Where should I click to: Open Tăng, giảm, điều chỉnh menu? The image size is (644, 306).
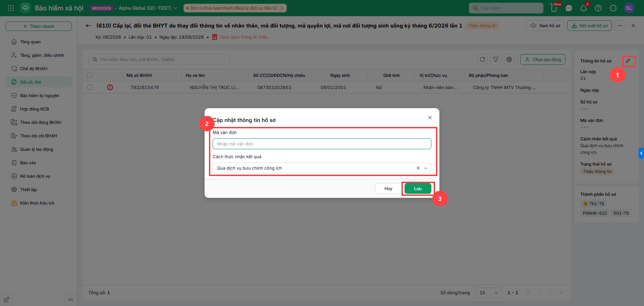click(39, 55)
